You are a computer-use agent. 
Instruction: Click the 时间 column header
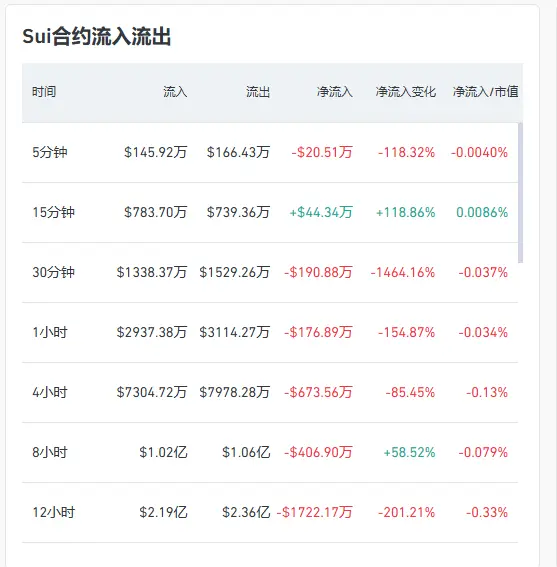[x=44, y=92]
